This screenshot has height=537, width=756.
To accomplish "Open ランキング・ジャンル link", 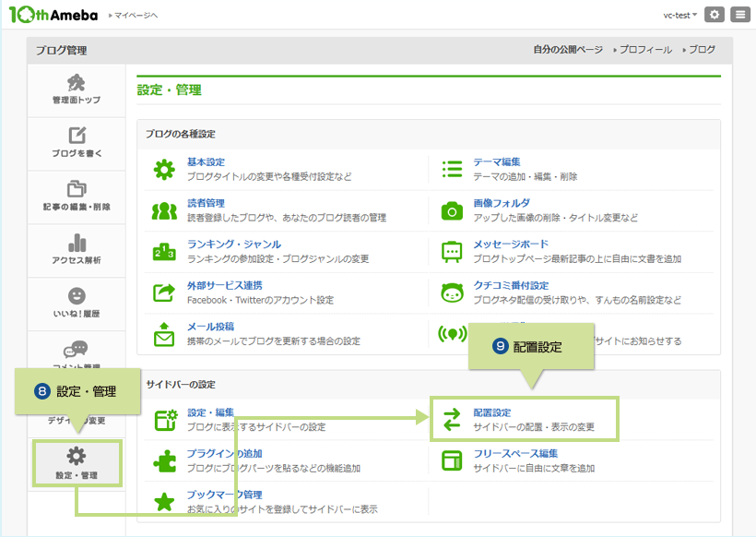I will [x=234, y=245].
